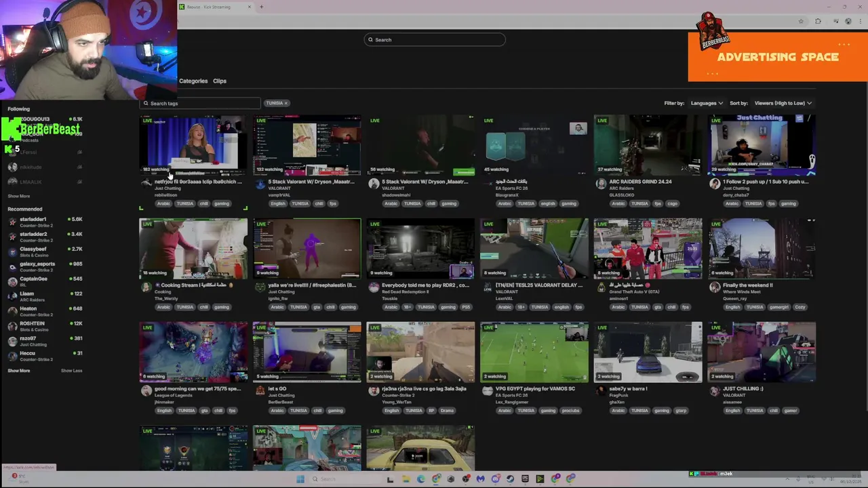Open starladder1 channel avatar in Recommended

[12, 222]
